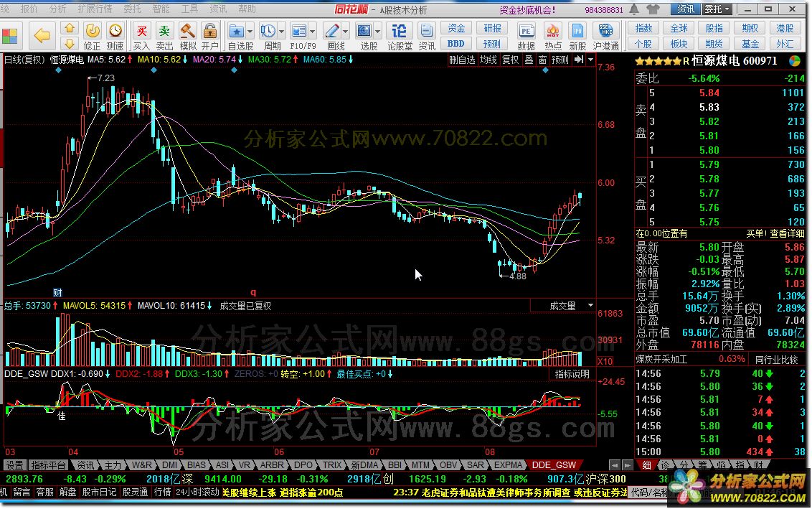The width and height of the screenshot is (812, 509).
Task: Click the 删自选 button
Action: point(462,60)
